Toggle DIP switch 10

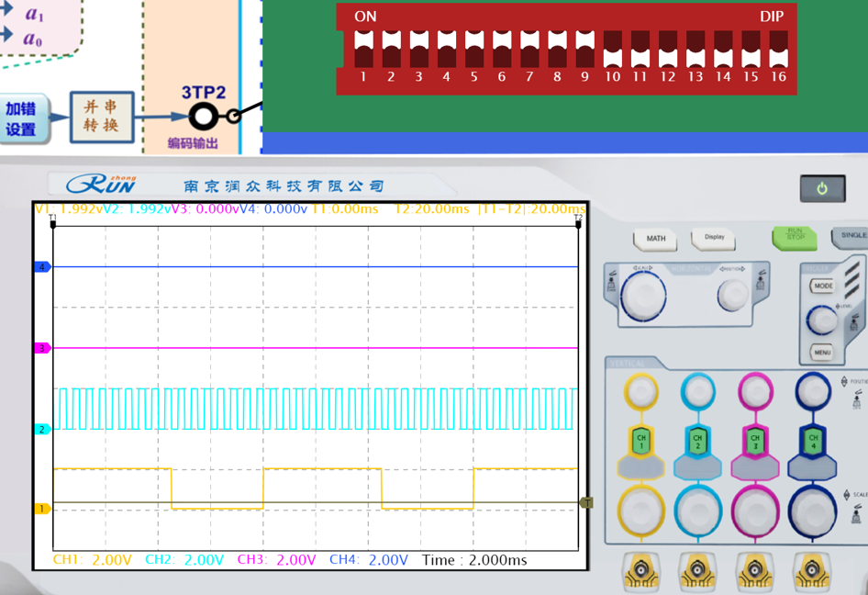pos(612,49)
